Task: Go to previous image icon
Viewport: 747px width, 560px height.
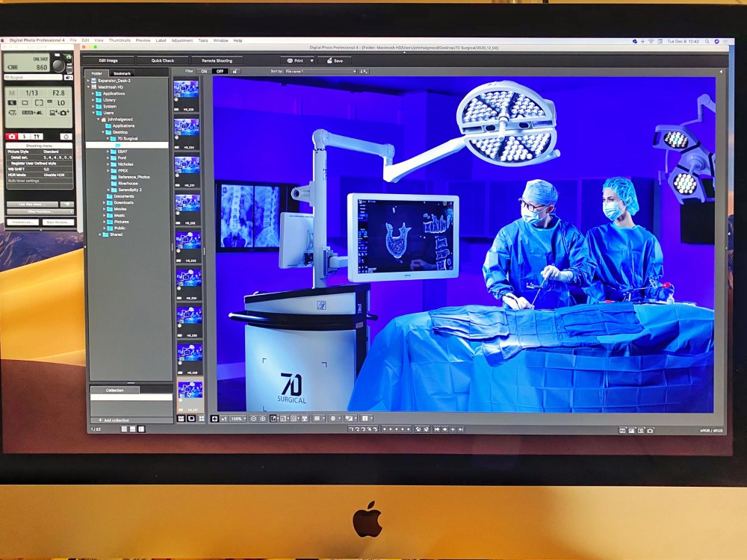Action: [x=445, y=429]
